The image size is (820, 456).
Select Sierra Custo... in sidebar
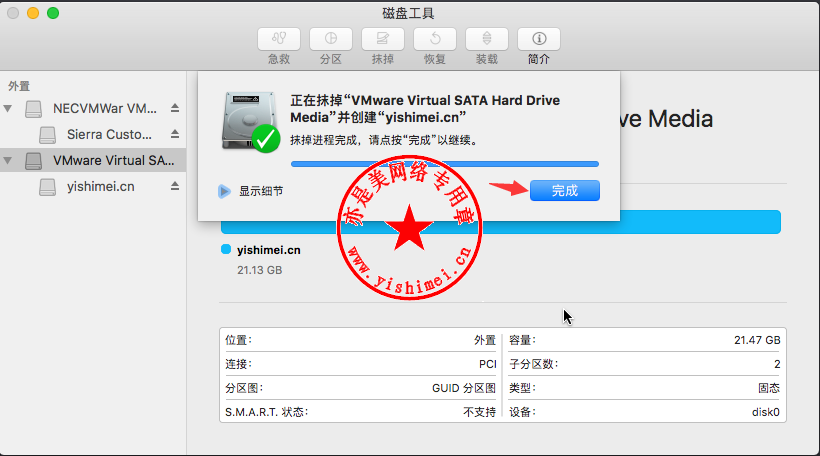pyautogui.click(x=109, y=134)
